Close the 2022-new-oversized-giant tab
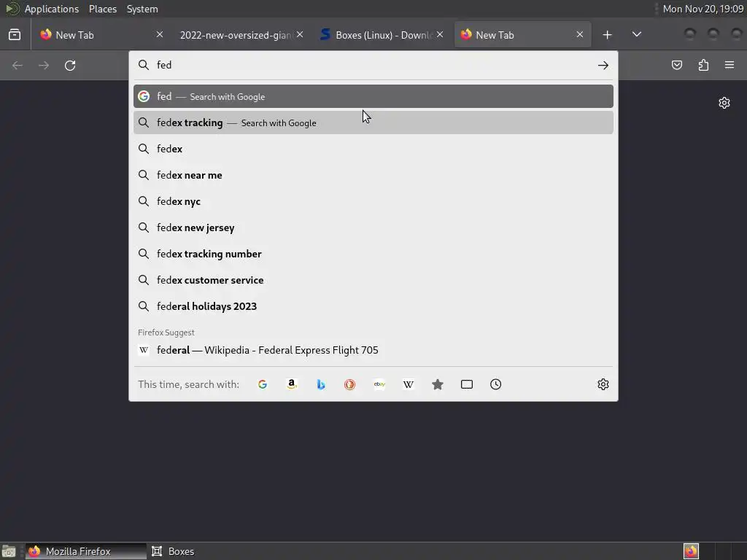This screenshot has width=747, height=560. tap(300, 34)
